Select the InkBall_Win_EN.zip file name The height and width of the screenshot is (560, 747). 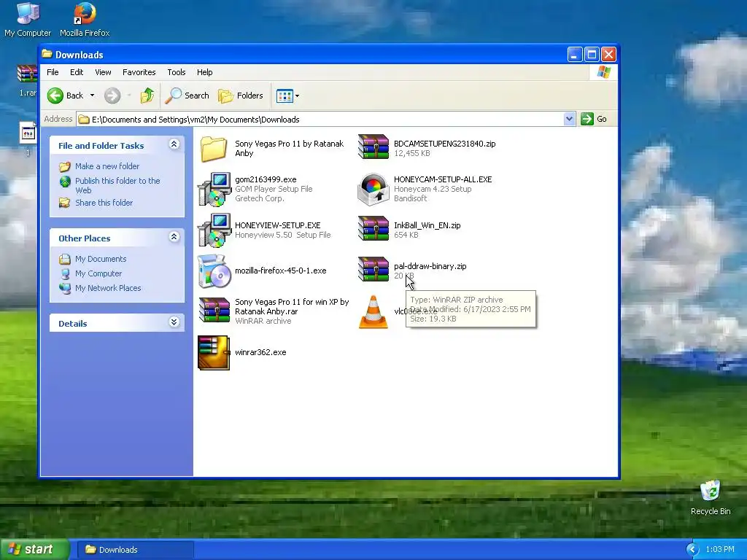(x=427, y=225)
